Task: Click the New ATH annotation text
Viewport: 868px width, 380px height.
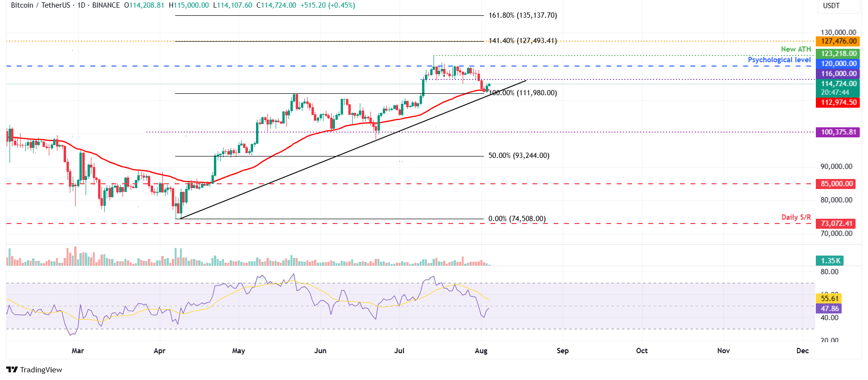Action: tap(796, 49)
